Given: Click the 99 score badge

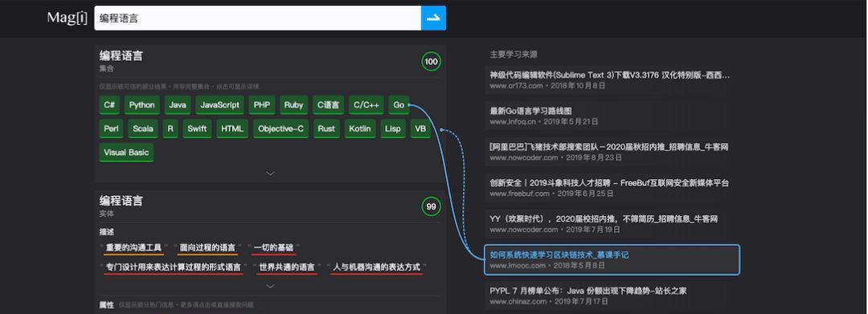Looking at the screenshot, I should [432, 206].
